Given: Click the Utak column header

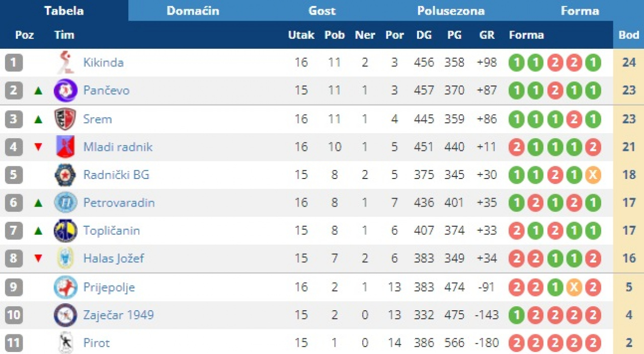Looking at the screenshot, I should click(301, 35).
